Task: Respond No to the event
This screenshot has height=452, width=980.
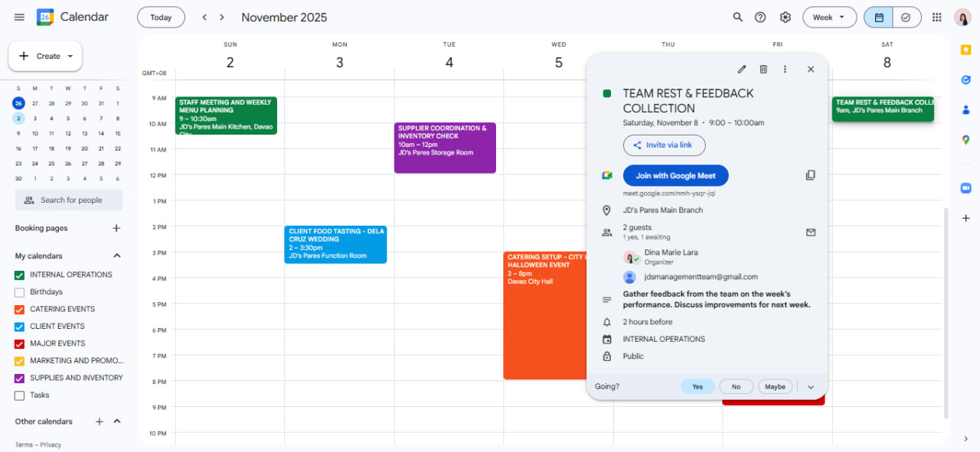Action: pos(736,387)
